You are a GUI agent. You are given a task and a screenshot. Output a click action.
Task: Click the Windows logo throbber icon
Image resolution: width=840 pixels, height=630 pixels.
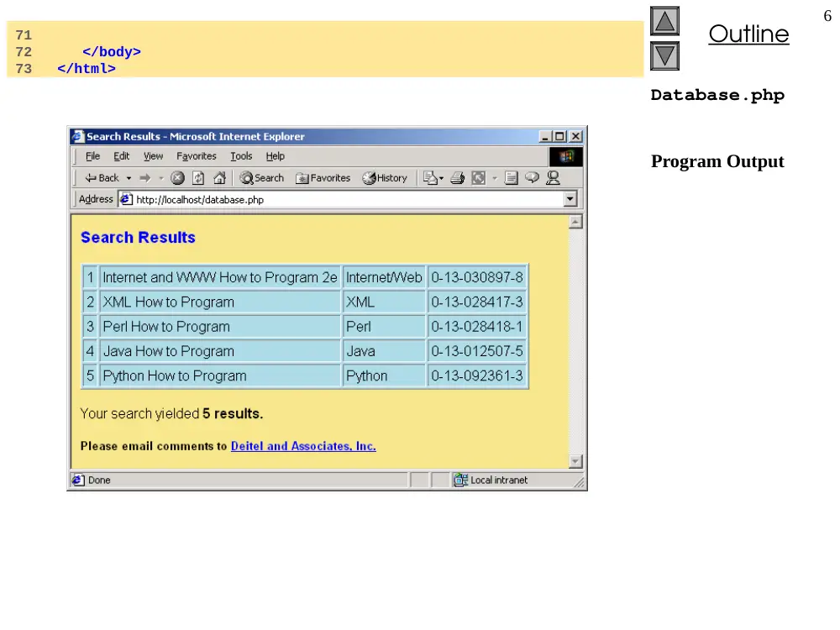point(565,156)
